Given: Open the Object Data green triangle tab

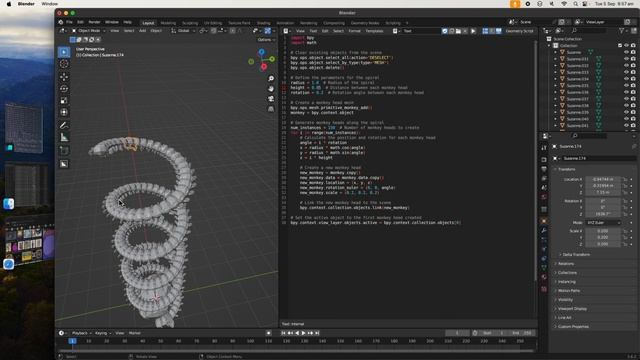Looking at the screenshot, I should coord(544,268).
